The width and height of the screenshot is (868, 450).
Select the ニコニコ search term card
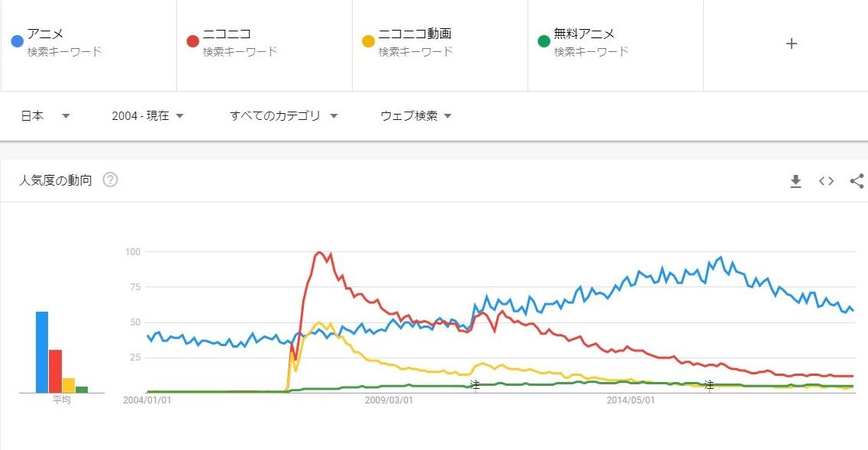pos(263,43)
